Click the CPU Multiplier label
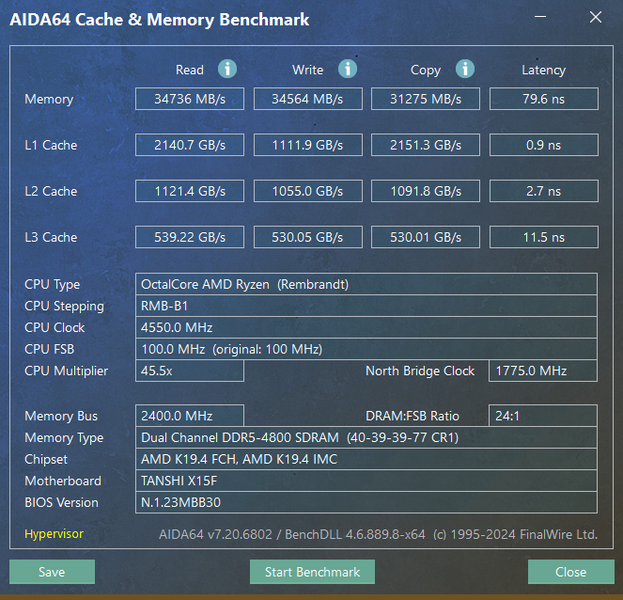 click(66, 371)
